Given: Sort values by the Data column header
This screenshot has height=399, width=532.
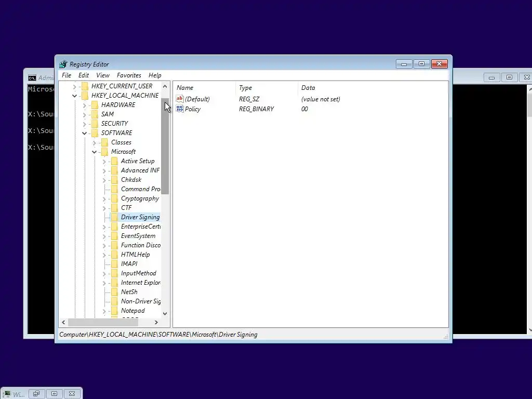Looking at the screenshot, I should [373, 87].
